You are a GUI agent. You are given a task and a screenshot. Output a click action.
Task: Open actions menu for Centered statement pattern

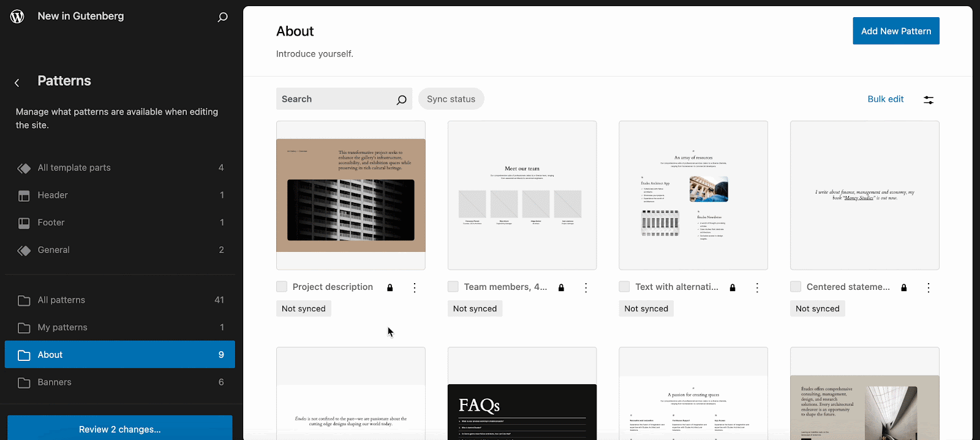pyautogui.click(x=929, y=287)
